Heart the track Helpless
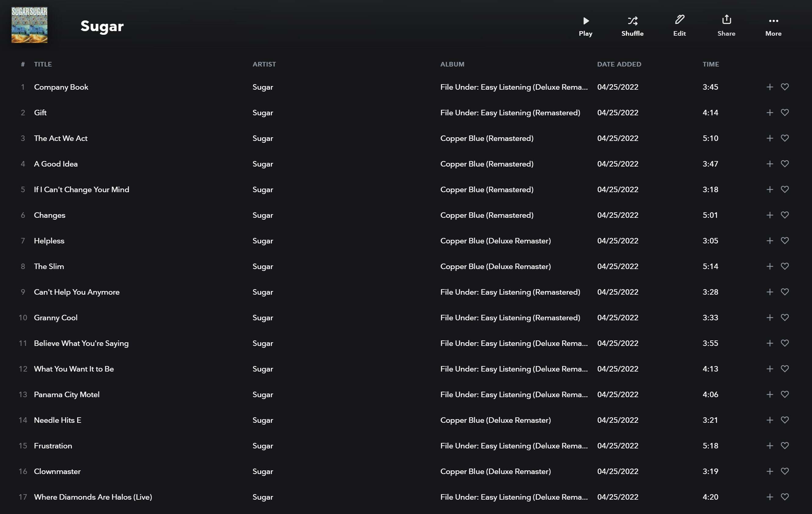The width and height of the screenshot is (812, 514). tap(785, 241)
